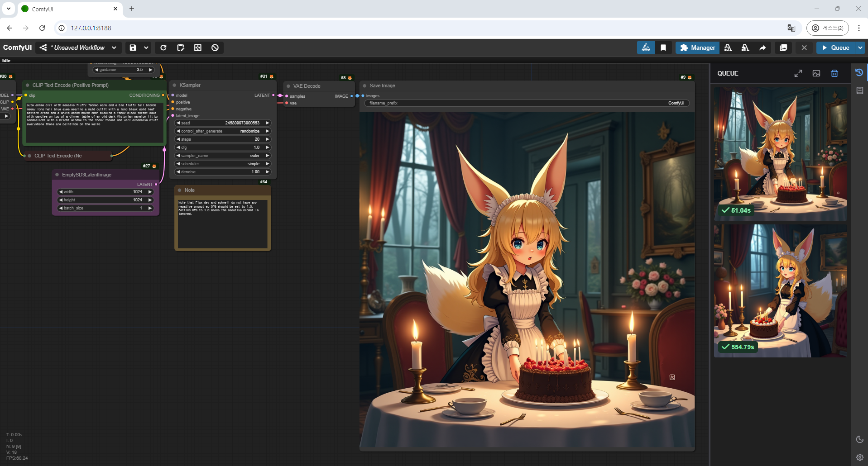Collapse the CLIP Text Encode Positive Prompt node
Viewport: 868px width, 466px height.
pyautogui.click(x=28, y=85)
